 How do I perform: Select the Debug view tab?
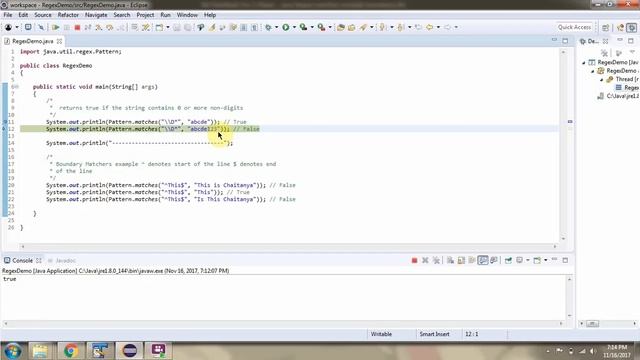[x=590, y=41]
